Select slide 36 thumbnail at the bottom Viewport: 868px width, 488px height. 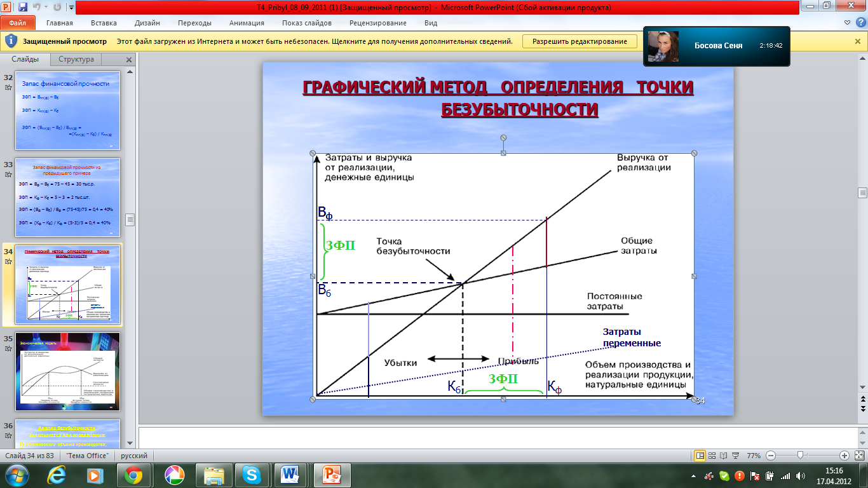coord(67,433)
